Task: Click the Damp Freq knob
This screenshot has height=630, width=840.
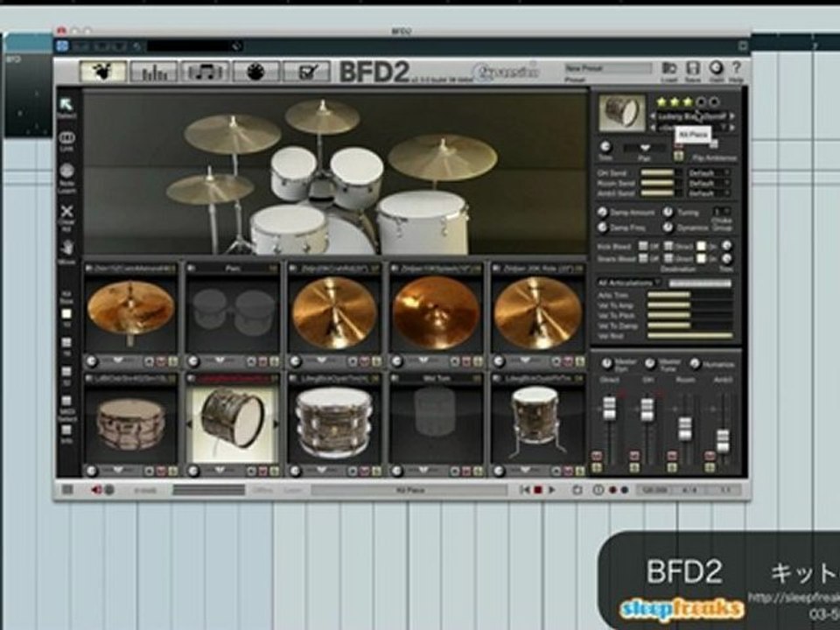Action: click(603, 227)
